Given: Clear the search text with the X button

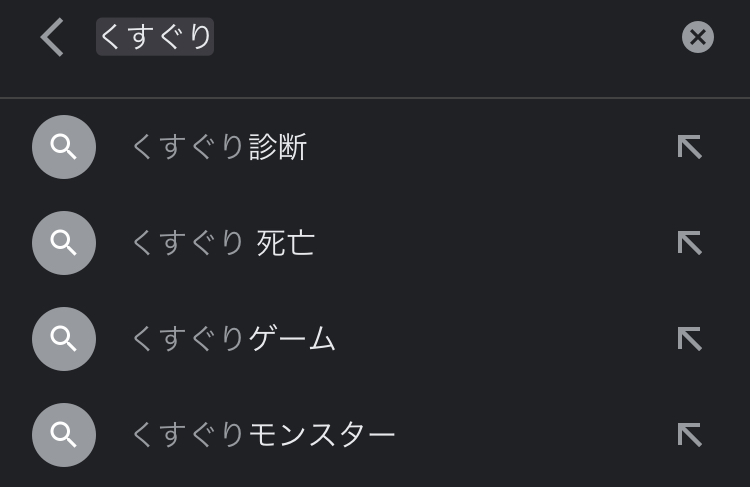Looking at the screenshot, I should point(697,37).
